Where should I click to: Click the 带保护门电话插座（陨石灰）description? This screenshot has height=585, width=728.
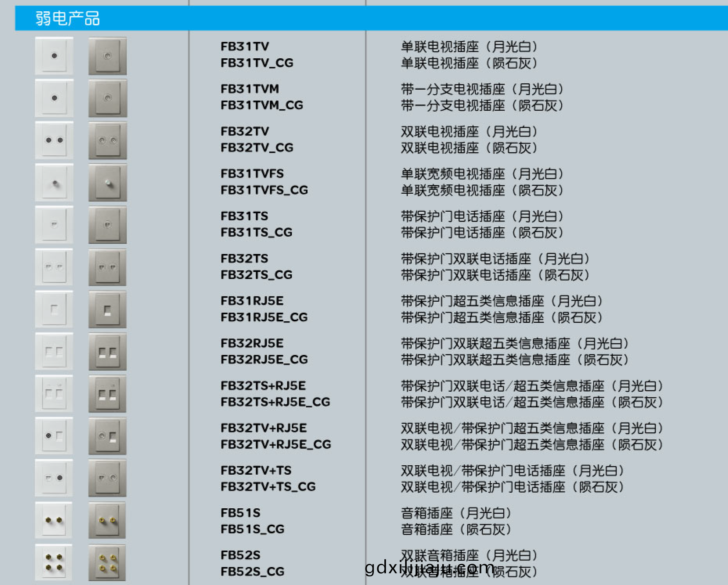482,232
